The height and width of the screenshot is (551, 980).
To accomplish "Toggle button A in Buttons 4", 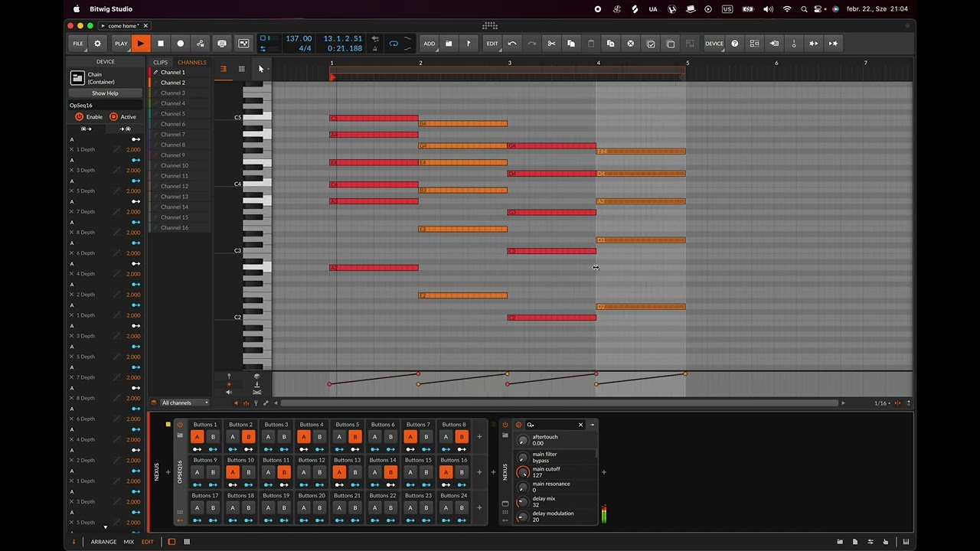I will pyautogui.click(x=303, y=437).
